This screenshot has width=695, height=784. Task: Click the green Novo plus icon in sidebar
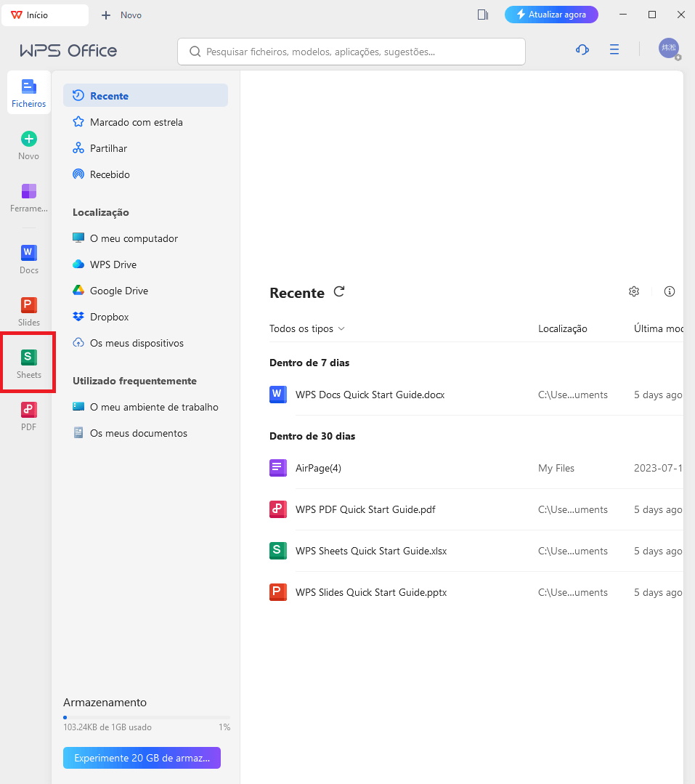(28, 139)
